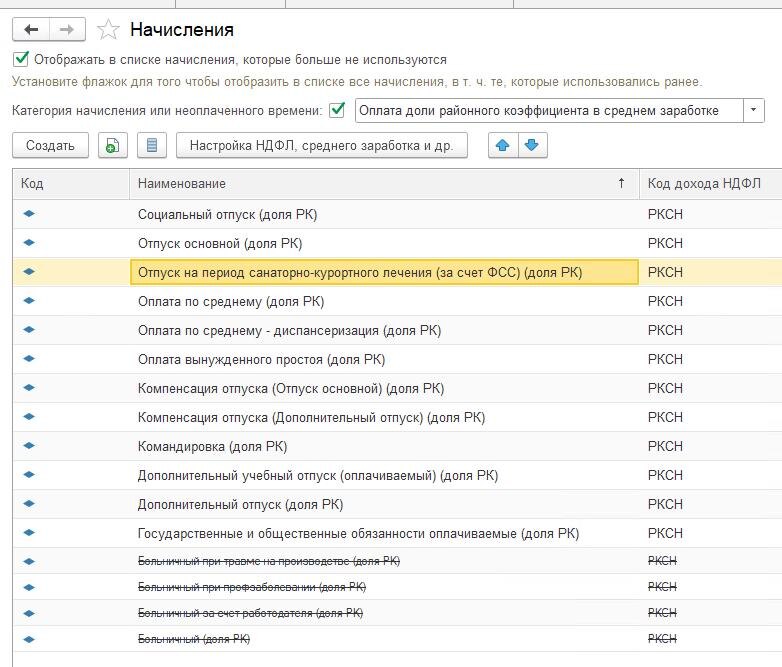Click РКСН code in Отпуск основной (доля РК) row
Viewport: 782px width, 667px height.
pyautogui.click(x=665, y=243)
